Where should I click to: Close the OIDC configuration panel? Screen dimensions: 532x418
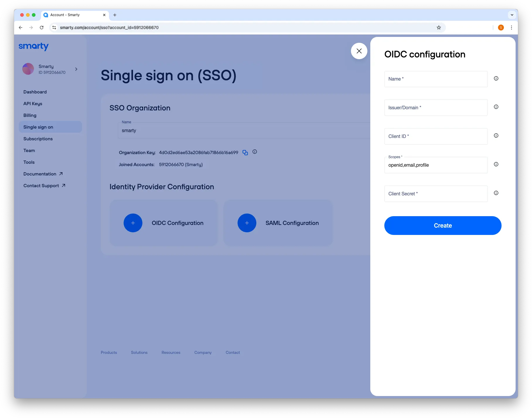(x=359, y=51)
